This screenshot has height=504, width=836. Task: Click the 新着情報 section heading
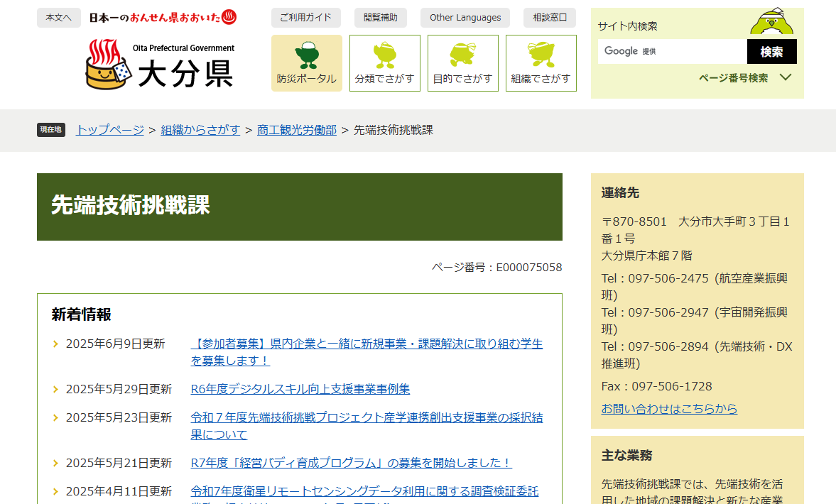pos(81,314)
